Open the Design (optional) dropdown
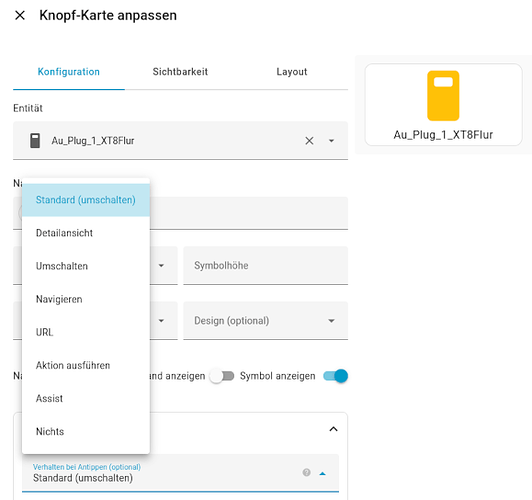 (x=266, y=321)
